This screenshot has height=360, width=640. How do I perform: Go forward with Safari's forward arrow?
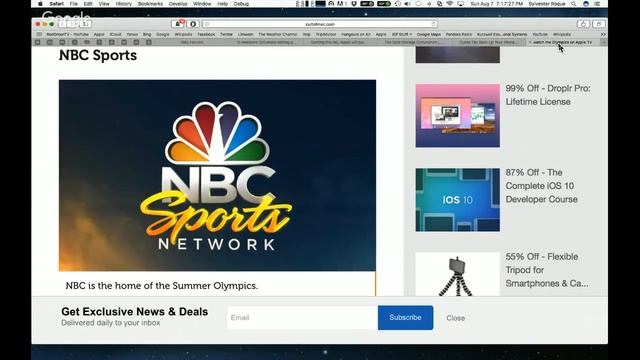[x=71, y=24]
